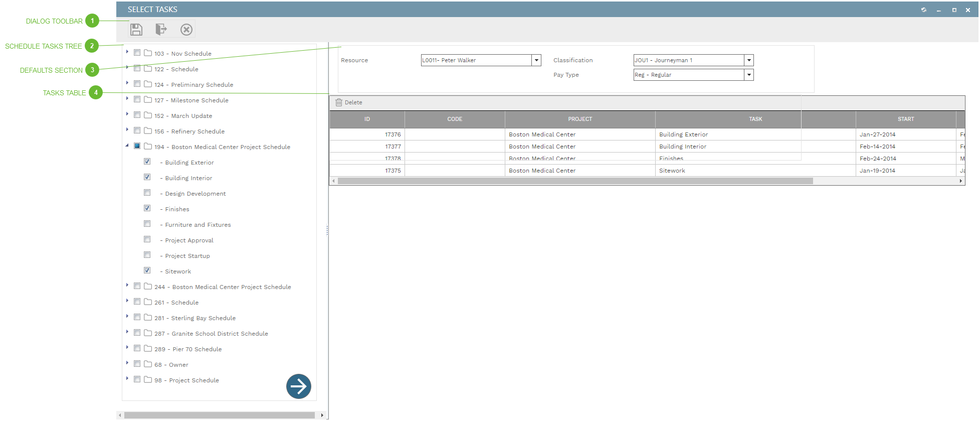The width and height of the screenshot is (980, 421).
Task: Check the 122 Schedule checkbox
Action: [x=137, y=68]
